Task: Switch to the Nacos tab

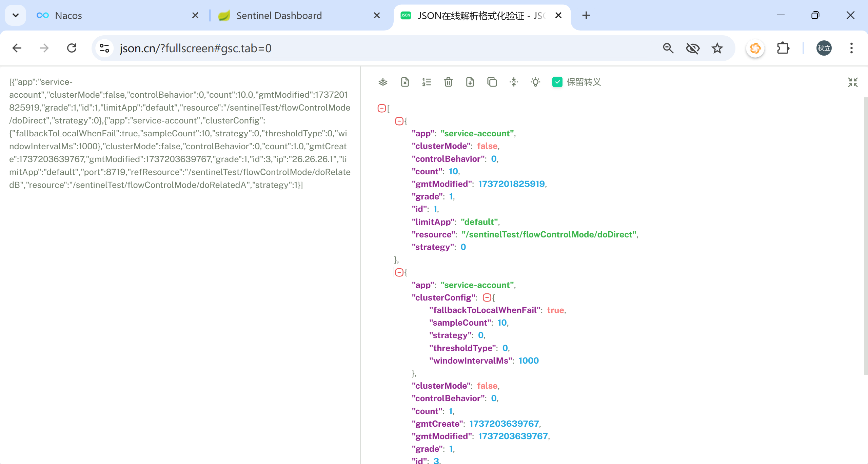Action: point(112,16)
